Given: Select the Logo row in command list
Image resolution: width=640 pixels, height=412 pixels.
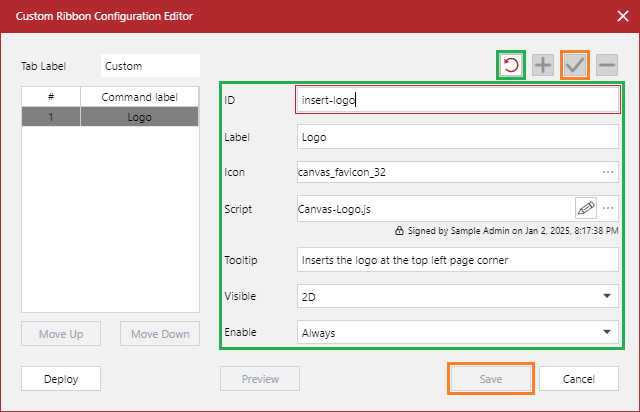Looking at the screenshot, I should [x=110, y=116].
